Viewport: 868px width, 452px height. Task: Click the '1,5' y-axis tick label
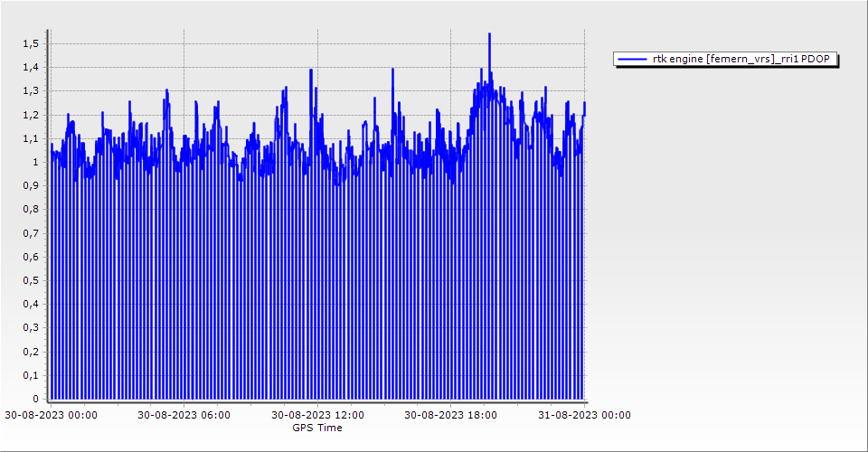pos(31,43)
